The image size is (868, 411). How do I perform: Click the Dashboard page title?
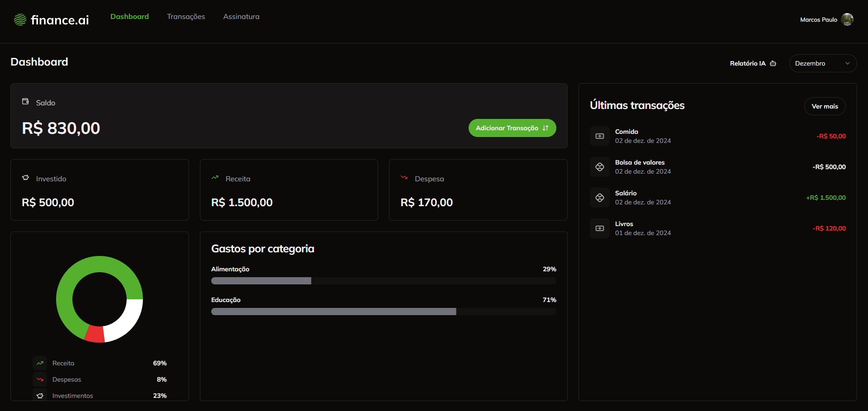click(x=39, y=62)
